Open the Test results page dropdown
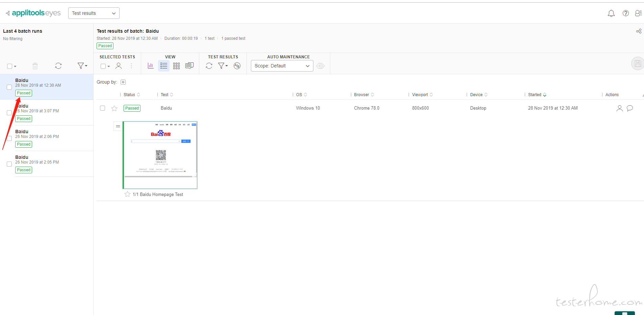 pos(94,13)
